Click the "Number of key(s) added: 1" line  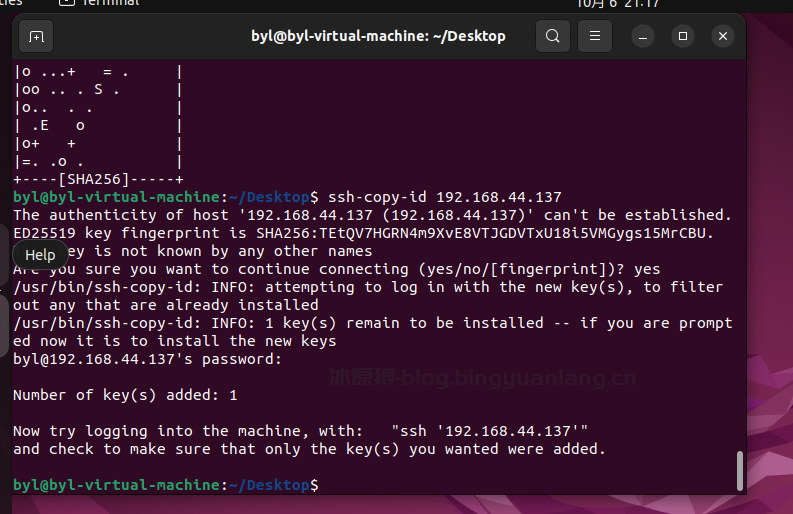(x=125, y=395)
